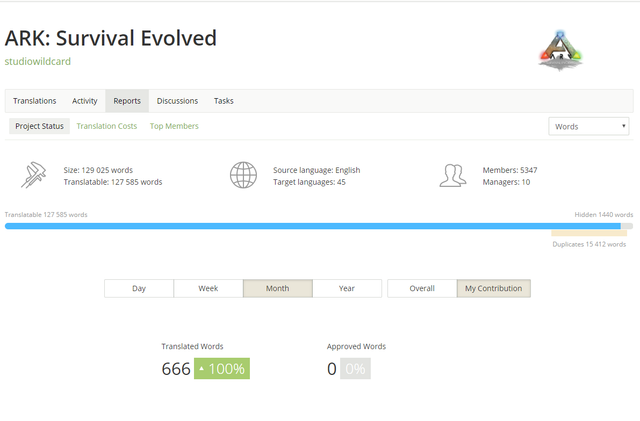The width and height of the screenshot is (640, 421).
Task: Click the globe languages icon
Action: click(x=243, y=175)
